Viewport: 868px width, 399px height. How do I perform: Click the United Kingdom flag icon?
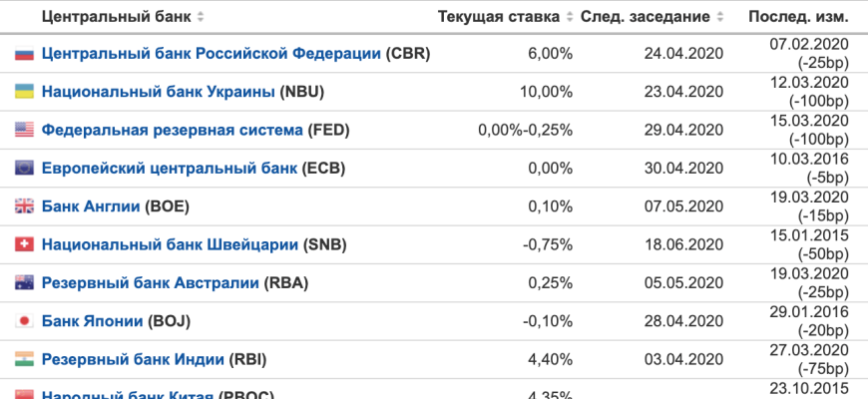(25, 206)
